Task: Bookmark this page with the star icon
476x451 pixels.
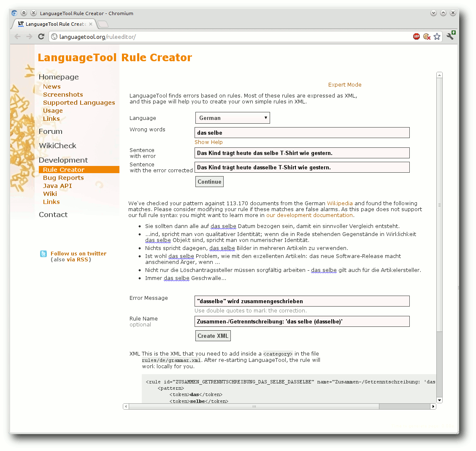Action: pyautogui.click(x=437, y=37)
